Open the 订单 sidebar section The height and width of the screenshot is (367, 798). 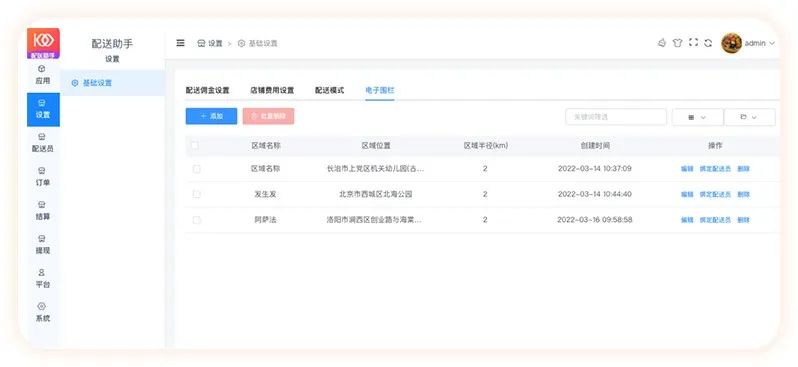43,177
